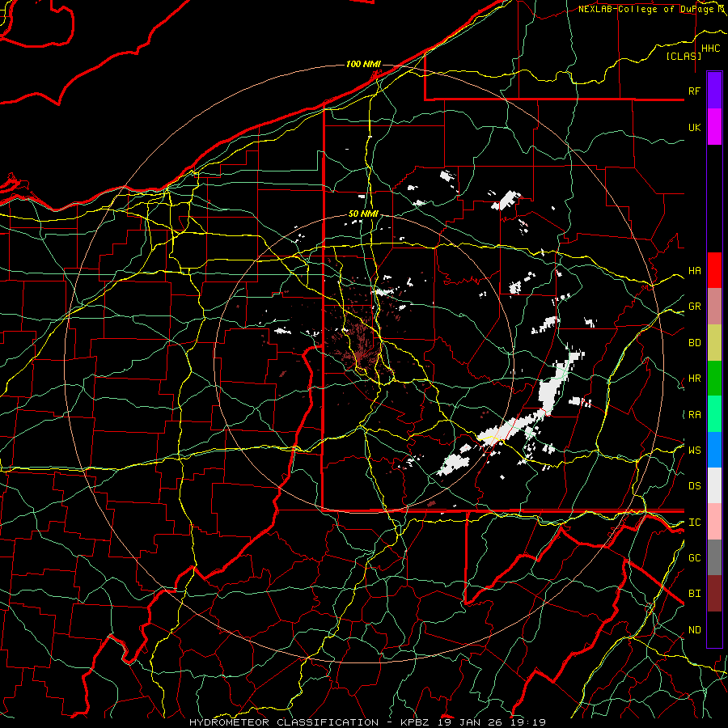Image resolution: width=728 pixels, height=728 pixels.
Task: Click the light pink IC legend swatch
Action: (714, 522)
